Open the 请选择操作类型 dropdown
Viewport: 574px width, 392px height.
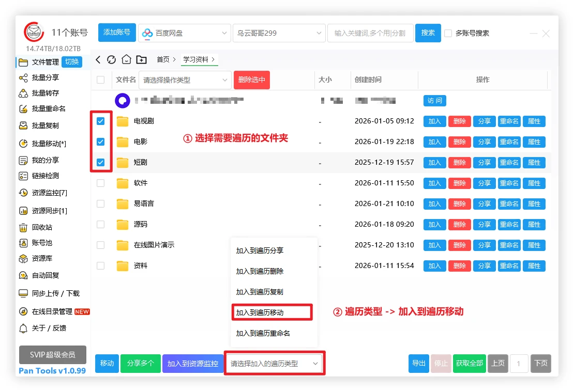point(185,80)
